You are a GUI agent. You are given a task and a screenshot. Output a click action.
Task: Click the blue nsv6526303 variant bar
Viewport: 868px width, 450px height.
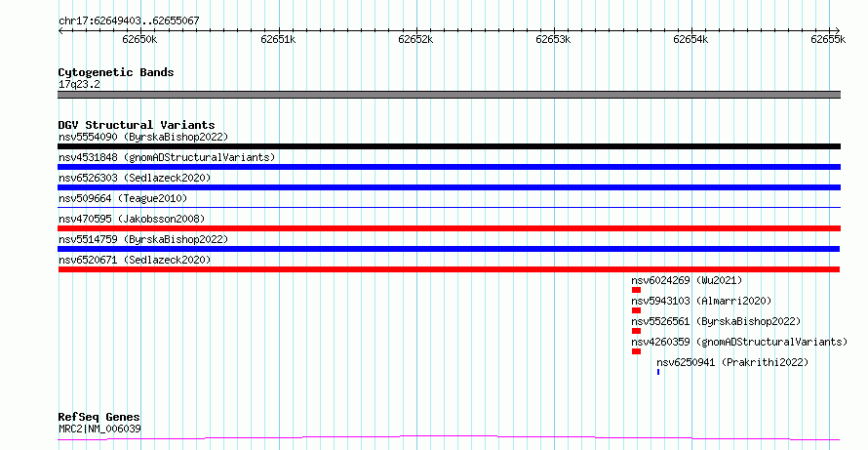[449, 187]
